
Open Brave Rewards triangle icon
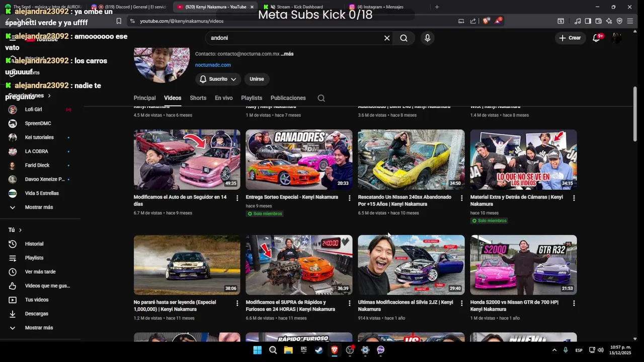498,21
